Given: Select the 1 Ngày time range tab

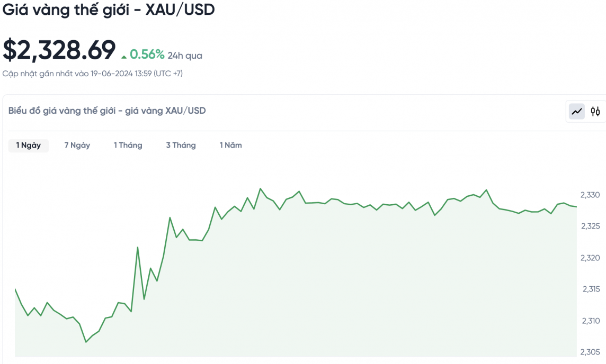Looking at the screenshot, I should [x=29, y=145].
